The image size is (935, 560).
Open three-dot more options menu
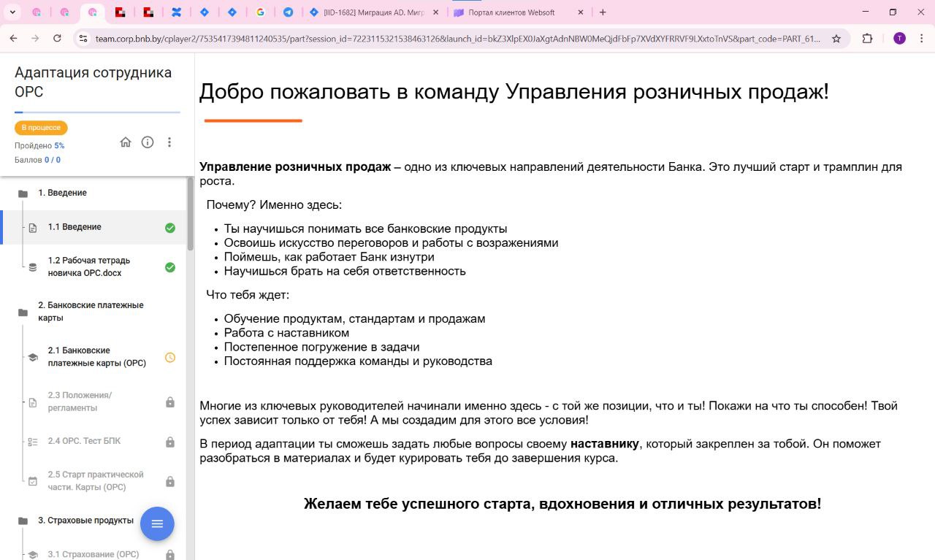pos(169,142)
